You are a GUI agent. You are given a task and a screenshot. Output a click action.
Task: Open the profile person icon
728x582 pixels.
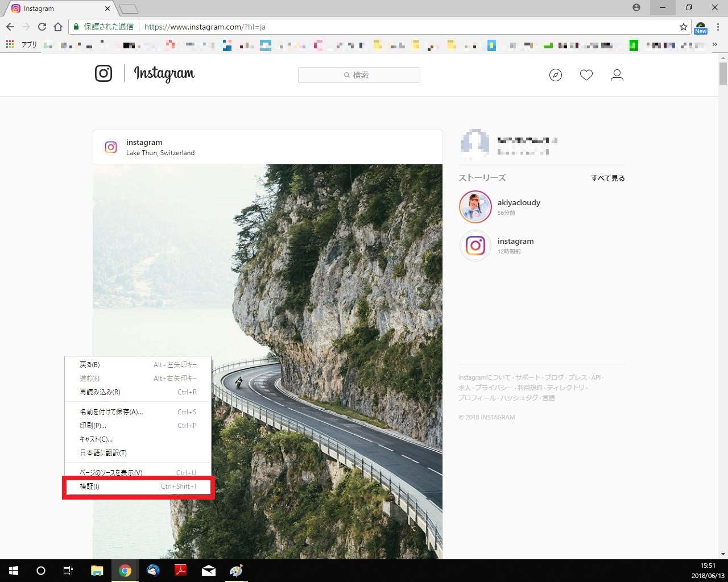pyautogui.click(x=617, y=75)
